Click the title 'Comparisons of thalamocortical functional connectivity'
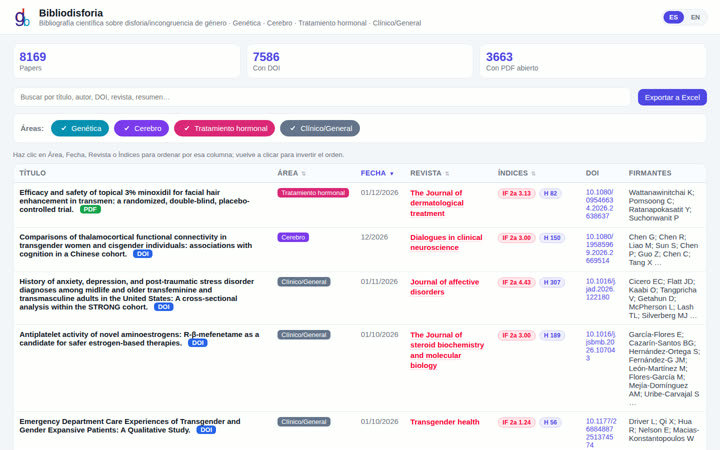Viewport: 720px width, 450px height. pos(135,245)
